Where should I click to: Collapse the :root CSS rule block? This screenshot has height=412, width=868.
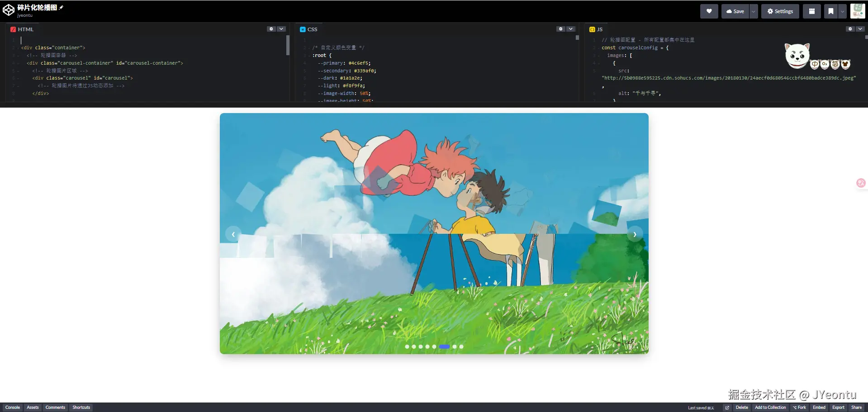[x=309, y=56]
